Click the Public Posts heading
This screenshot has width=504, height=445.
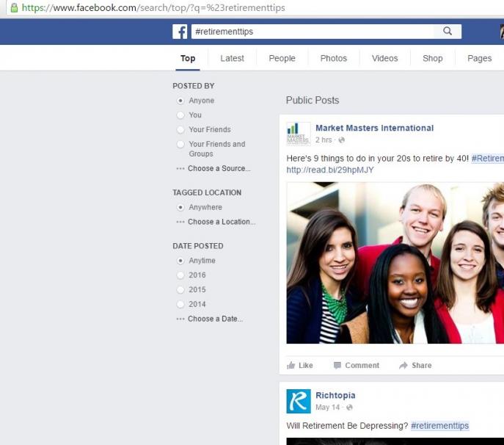(313, 101)
